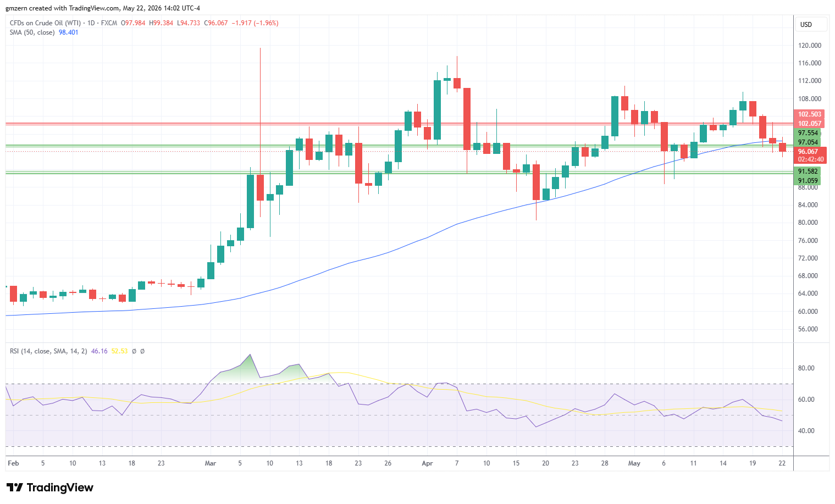The width and height of the screenshot is (835, 504).
Task: Click the 97.054 green price tag
Action: click(x=808, y=142)
